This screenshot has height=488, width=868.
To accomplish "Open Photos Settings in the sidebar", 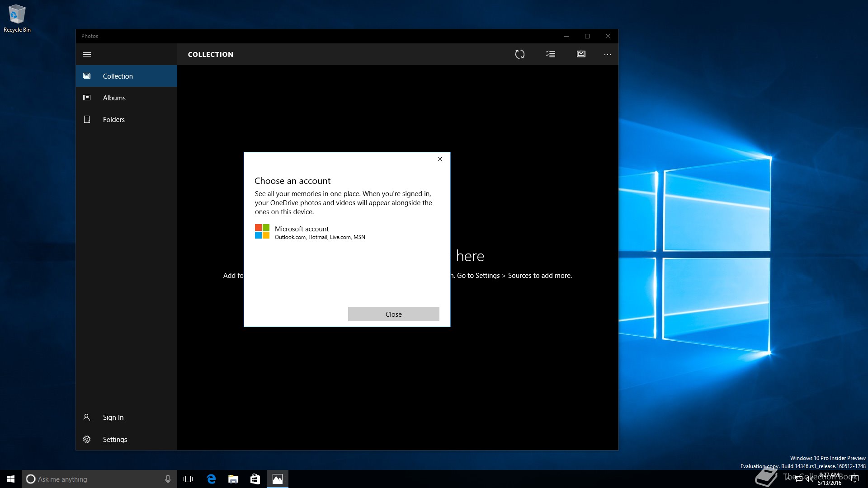I will click(127, 439).
